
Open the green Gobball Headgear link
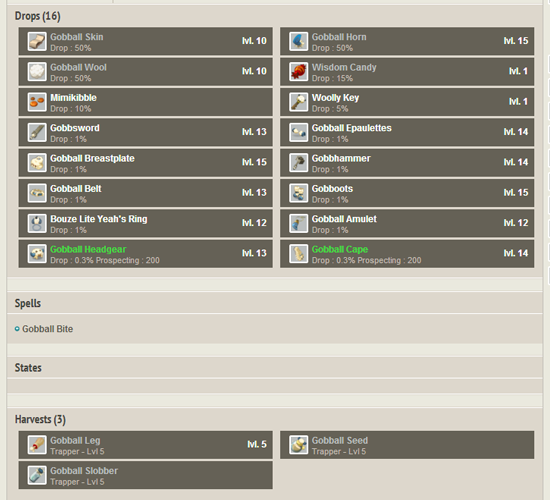(88, 249)
